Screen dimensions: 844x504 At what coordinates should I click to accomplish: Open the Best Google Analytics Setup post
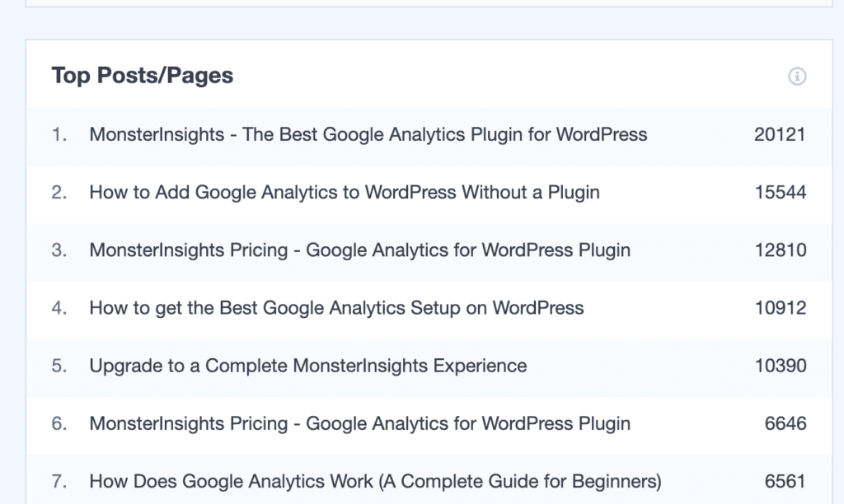click(x=336, y=307)
